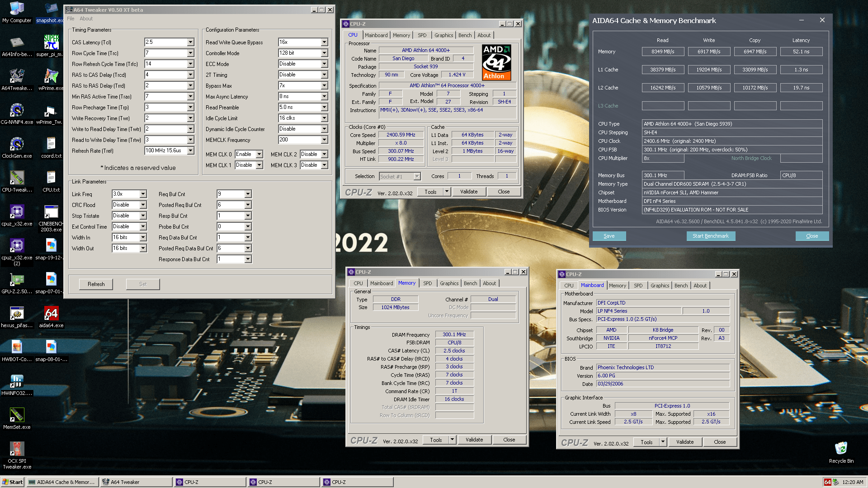This screenshot has height=488, width=868.
Task: Open CRC Flood dropdown
Action: coord(143,205)
